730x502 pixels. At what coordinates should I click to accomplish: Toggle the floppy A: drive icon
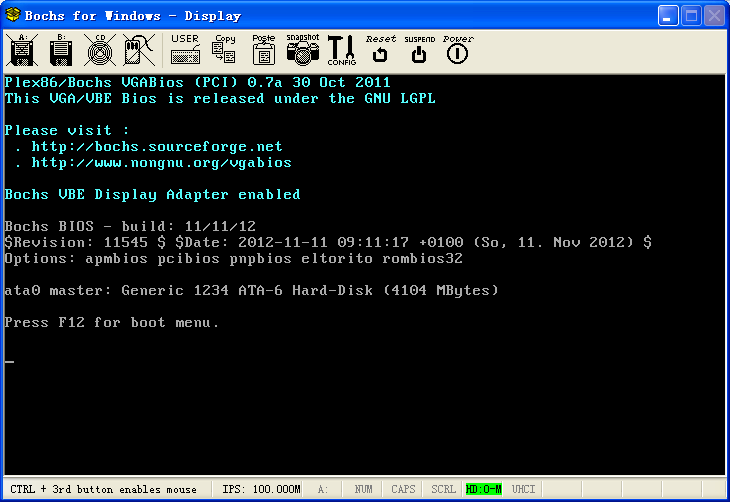click(22, 50)
